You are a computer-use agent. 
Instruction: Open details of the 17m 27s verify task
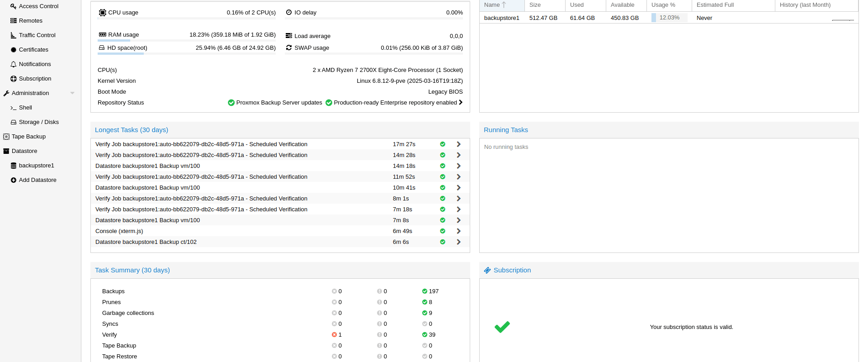point(458,144)
